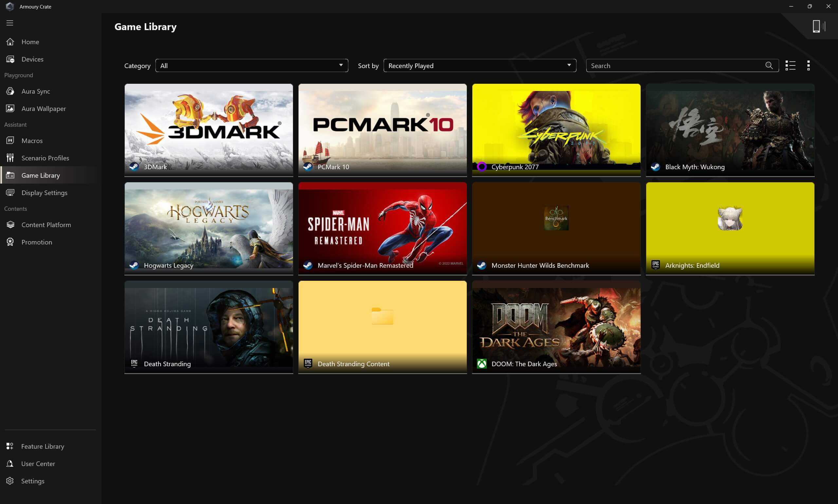Expand the Category dropdown
This screenshot has width=838, height=504.
tap(251, 65)
